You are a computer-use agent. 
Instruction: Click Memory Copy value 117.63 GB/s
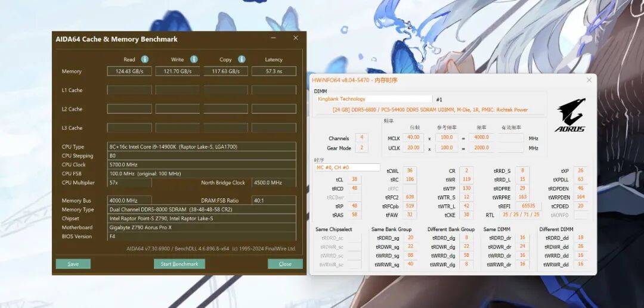[x=225, y=71]
